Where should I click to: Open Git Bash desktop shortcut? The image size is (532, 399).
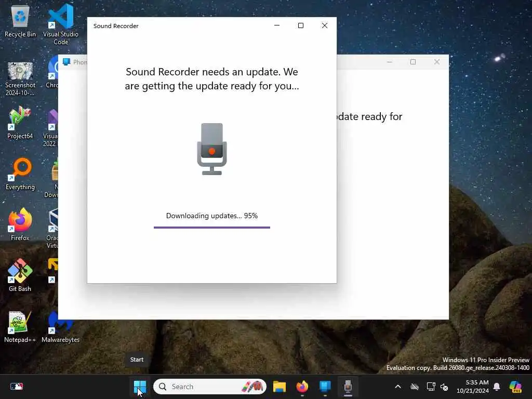(x=20, y=275)
